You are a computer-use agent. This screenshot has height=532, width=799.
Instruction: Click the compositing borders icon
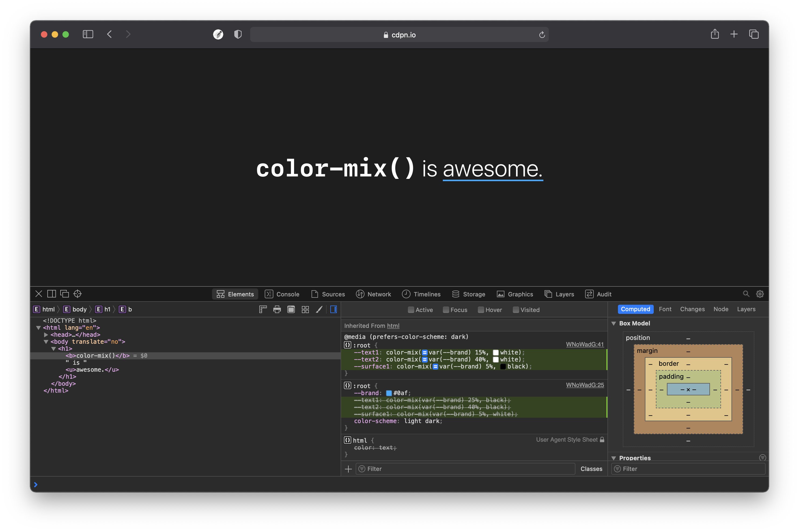point(291,309)
